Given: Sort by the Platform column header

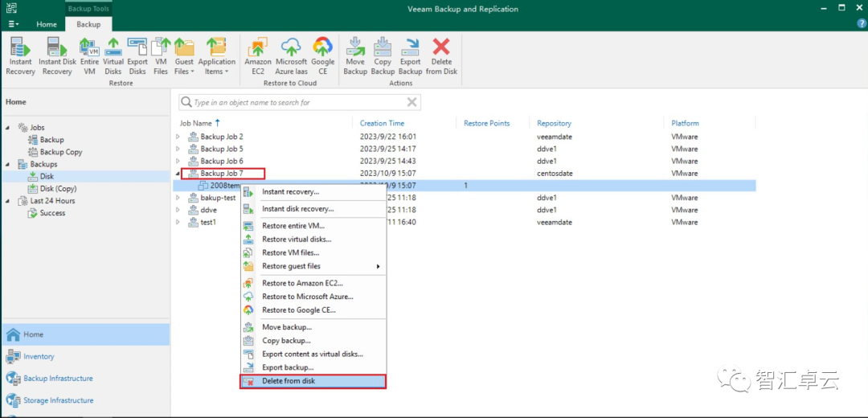Looking at the screenshot, I should tap(685, 124).
